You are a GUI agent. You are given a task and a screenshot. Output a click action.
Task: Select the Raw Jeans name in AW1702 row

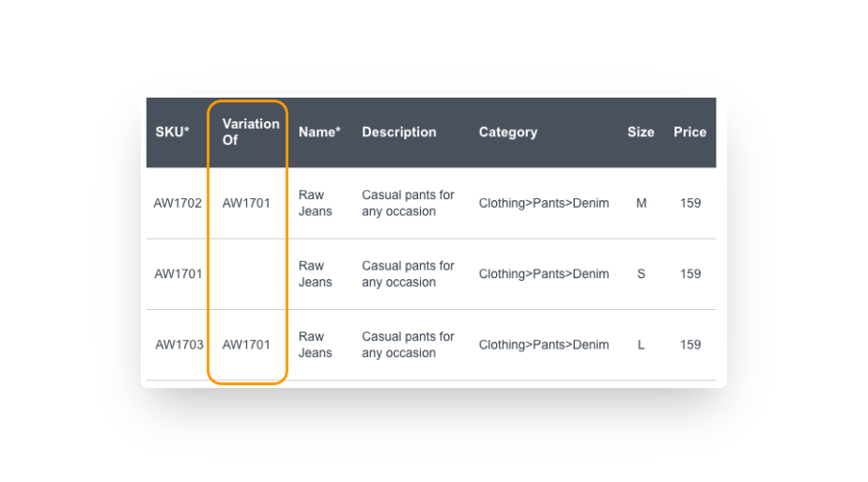pyautogui.click(x=316, y=203)
